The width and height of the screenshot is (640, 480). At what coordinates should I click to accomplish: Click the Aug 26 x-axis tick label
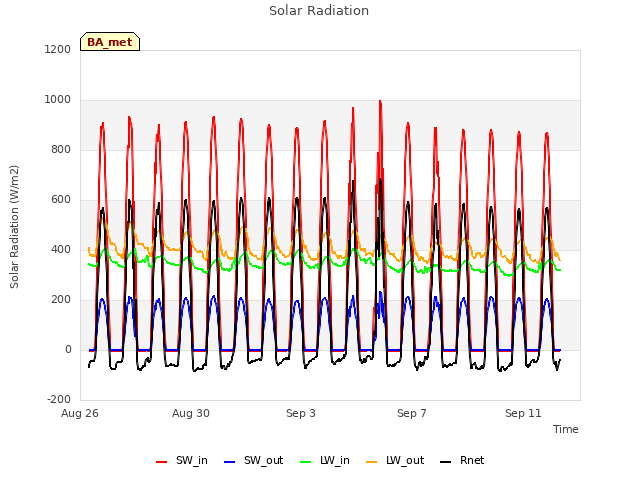coord(80,413)
